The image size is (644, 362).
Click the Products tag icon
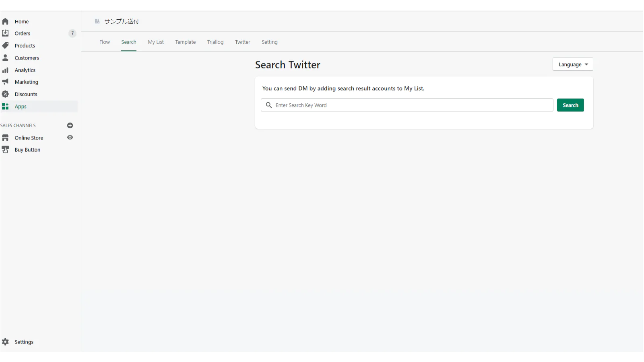pos(5,45)
